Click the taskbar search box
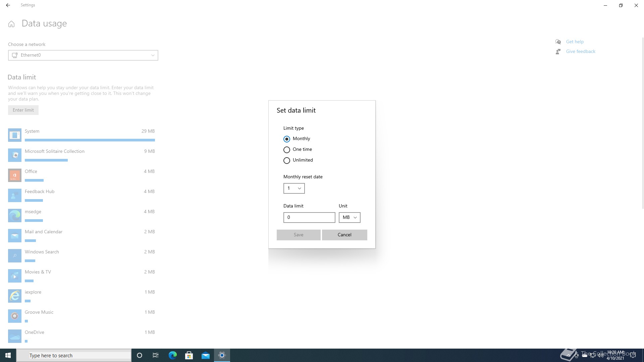 coord(74,355)
